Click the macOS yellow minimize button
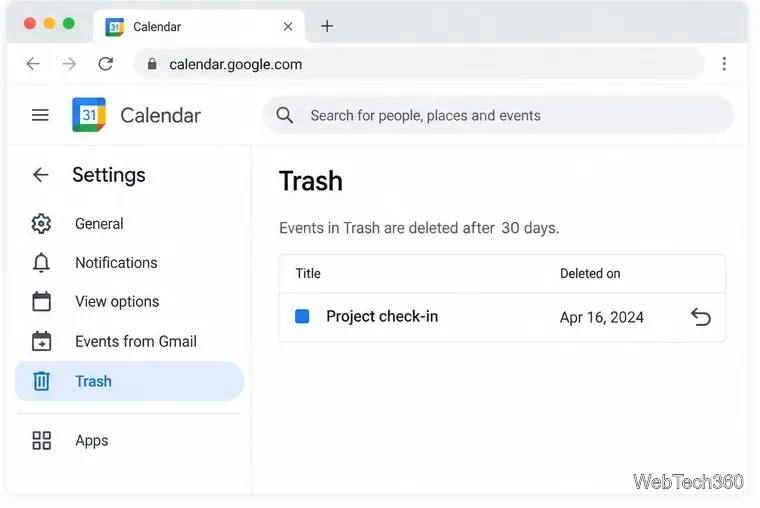Image resolution: width=760 pixels, height=508 pixels. coord(49,23)
